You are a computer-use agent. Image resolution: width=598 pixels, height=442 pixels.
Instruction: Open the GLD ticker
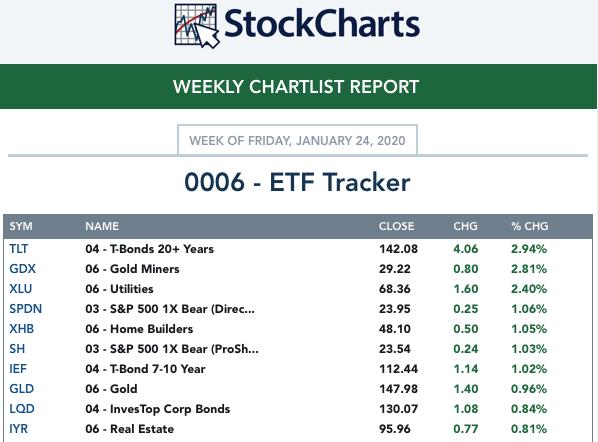click(x=22, y=389)
